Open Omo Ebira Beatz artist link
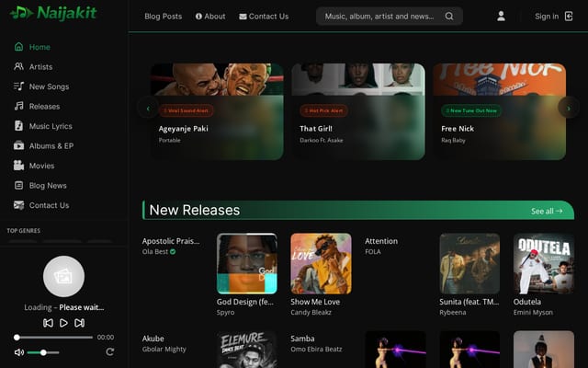 point(316,350)
